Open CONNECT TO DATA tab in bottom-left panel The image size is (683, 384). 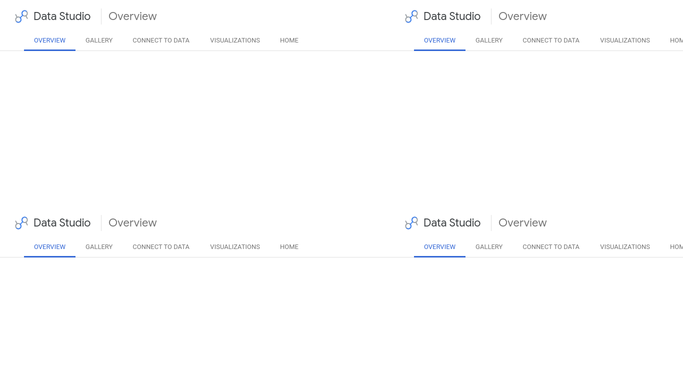point(161,247)
